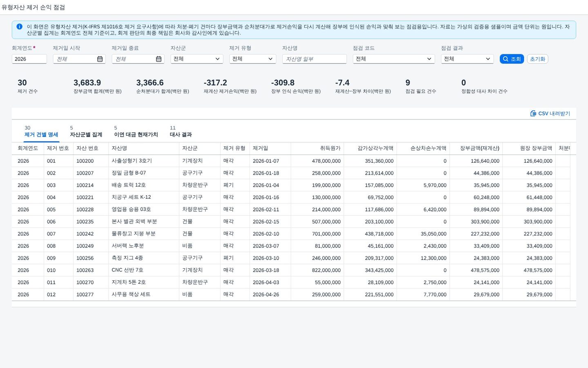
Task: Click the magnifier icon on 조회 button
Action: pos(506,59)
